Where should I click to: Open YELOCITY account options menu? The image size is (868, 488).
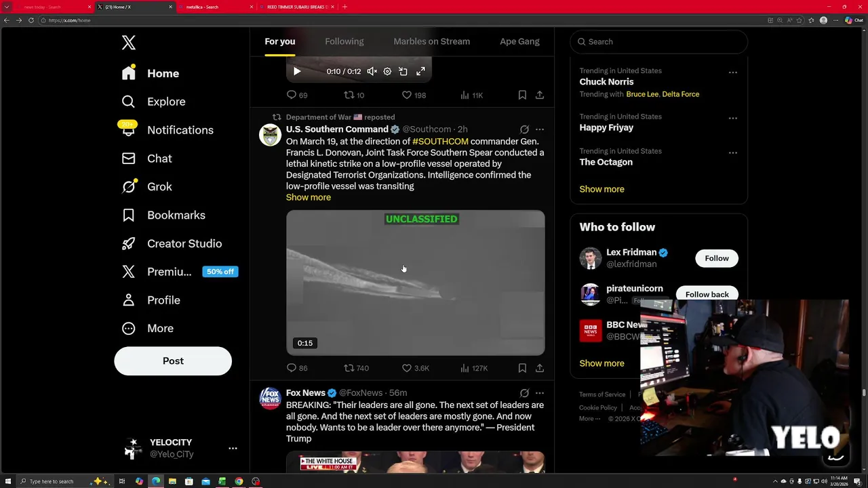(233, 448)
